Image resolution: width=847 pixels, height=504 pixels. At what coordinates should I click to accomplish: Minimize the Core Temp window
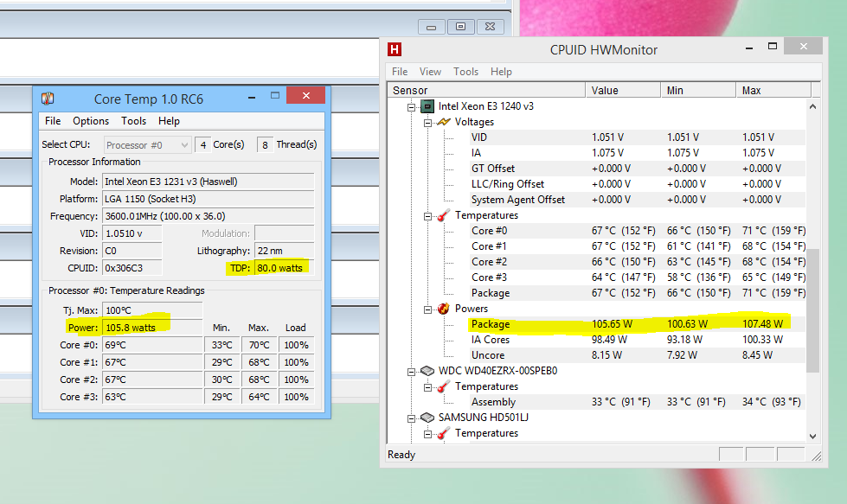click(252, 97)
